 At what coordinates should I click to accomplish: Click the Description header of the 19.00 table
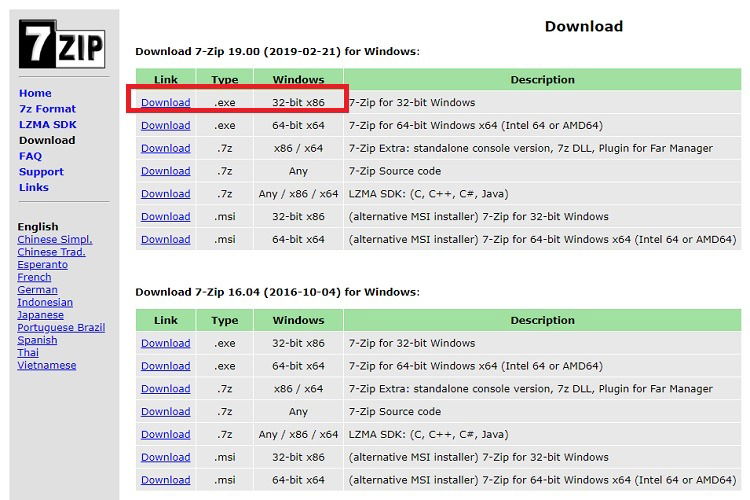pyautogui.click(x=542, y=80)
